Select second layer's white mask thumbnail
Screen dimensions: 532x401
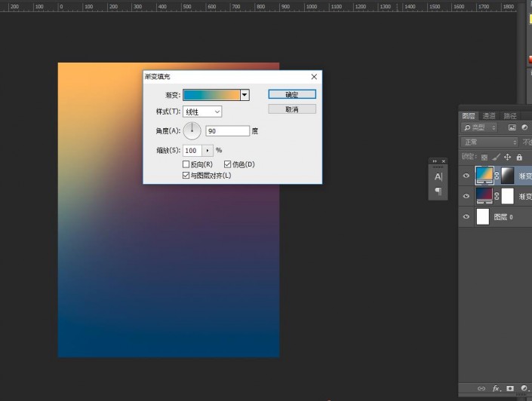point(508,196)
